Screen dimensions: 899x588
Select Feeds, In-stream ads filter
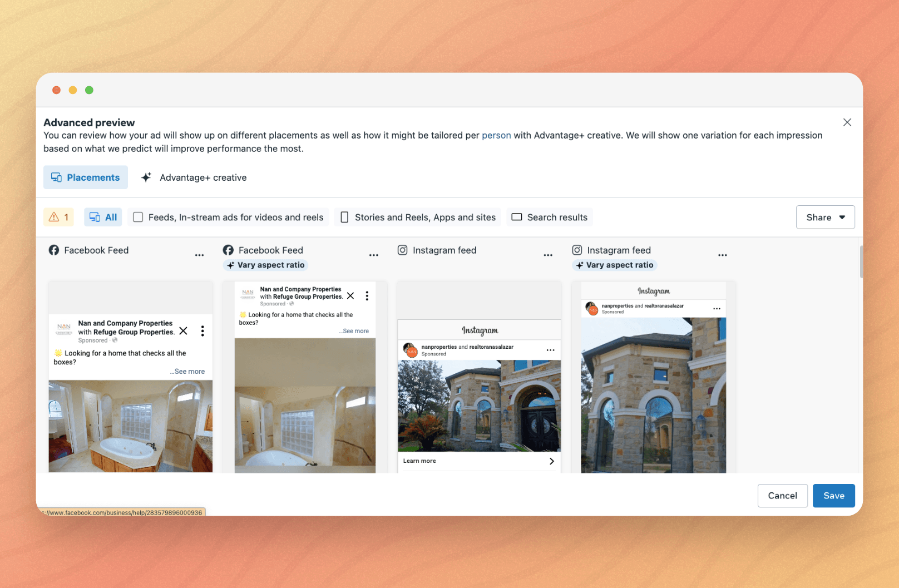coord(228,217)
